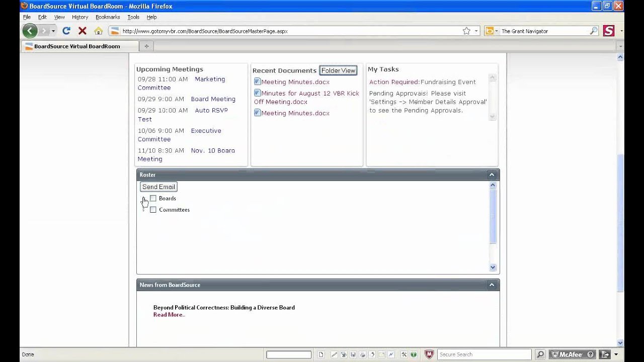This screenshot has height=362, width=644.
Task: Click the My Tasks scroll down arrow
Action: coord(492,117)
